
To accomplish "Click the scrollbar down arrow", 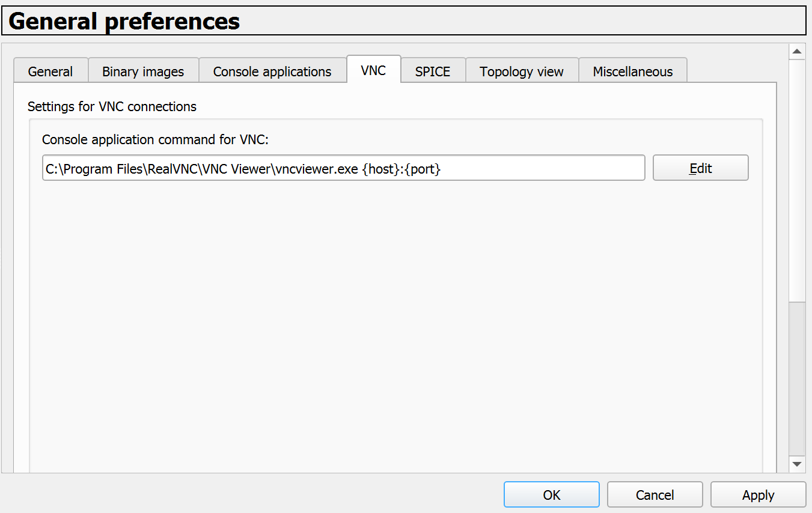I will (797, 464).
